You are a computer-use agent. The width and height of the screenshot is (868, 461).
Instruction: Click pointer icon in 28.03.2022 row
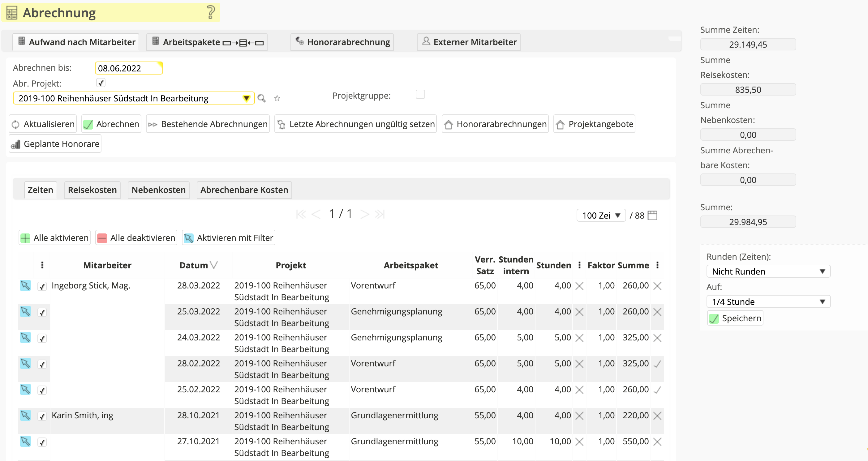(x=25, y=286)
